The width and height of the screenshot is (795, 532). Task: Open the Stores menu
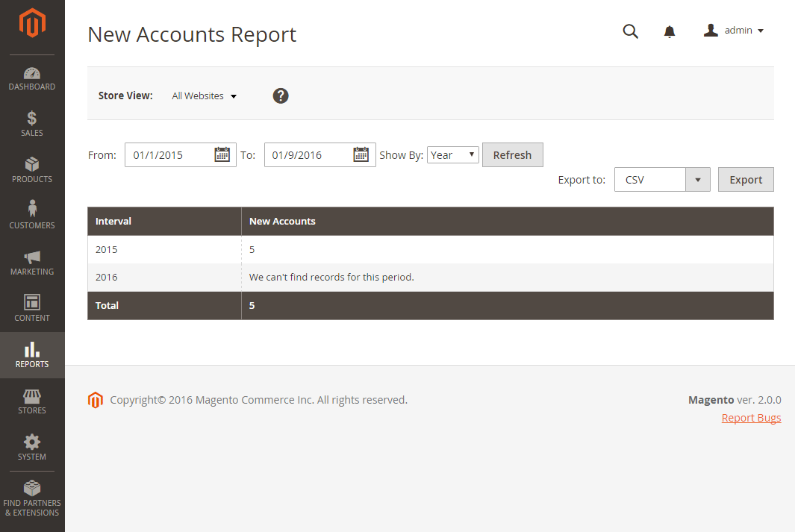click(32, 401)
